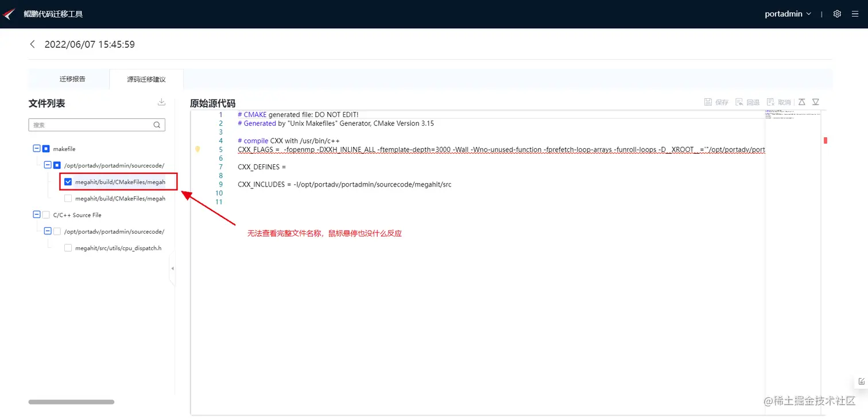Click the 回退 rollback button
Screen dimensions: 868x419
coord(747,102)
